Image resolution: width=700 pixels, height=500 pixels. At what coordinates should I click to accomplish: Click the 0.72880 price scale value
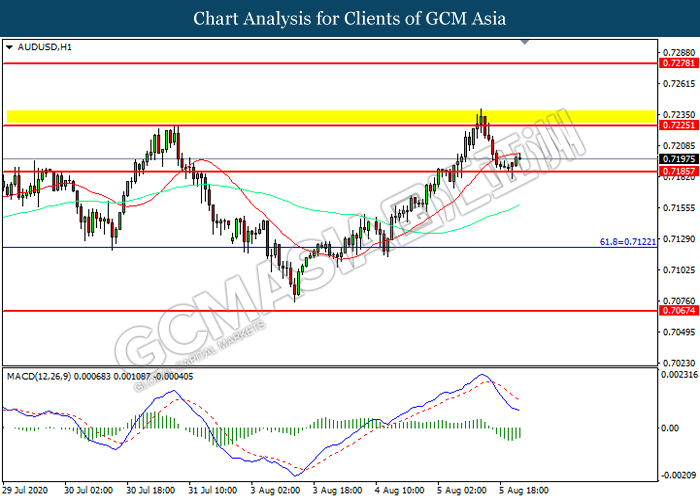679,53
